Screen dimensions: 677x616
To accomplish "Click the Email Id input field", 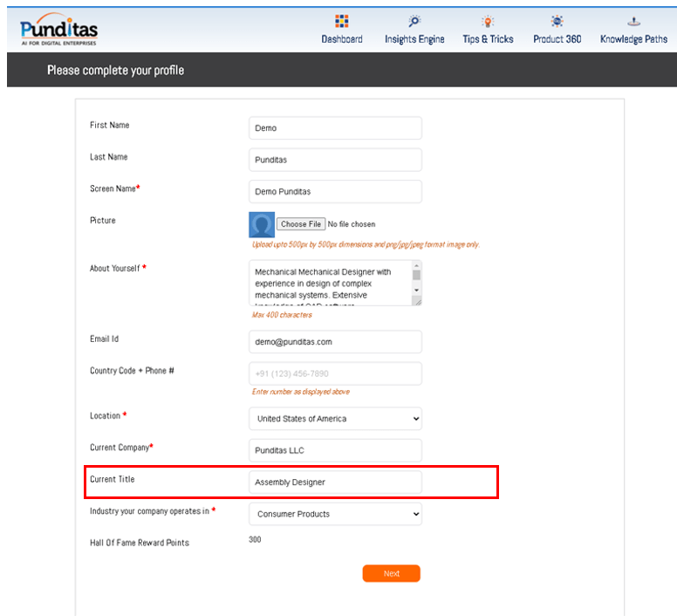I will tap(335, 342).
